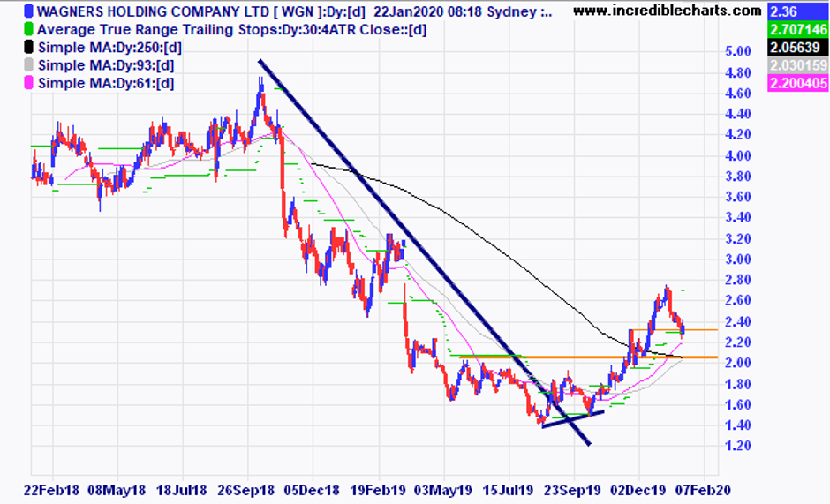The height and width of the screenshot is (504, 830).
Task: Click the grey Simple MA 93 legend marker
Action: (x=28, y=65)
